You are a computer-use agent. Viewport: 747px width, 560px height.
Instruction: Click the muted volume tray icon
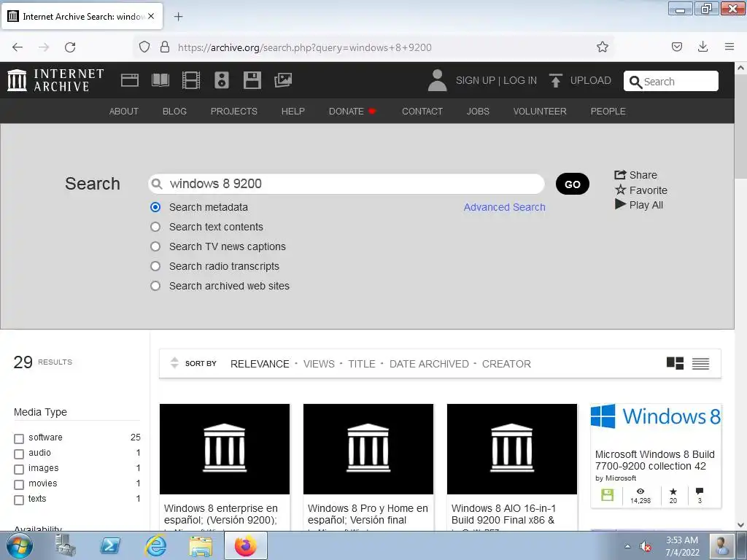tap(646, 547)
